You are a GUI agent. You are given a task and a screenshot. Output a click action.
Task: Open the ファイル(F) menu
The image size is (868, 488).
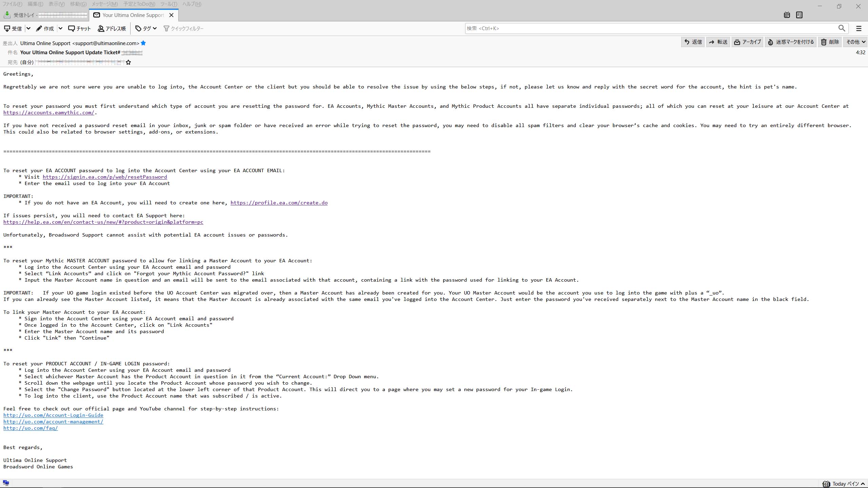coord(12,4)
